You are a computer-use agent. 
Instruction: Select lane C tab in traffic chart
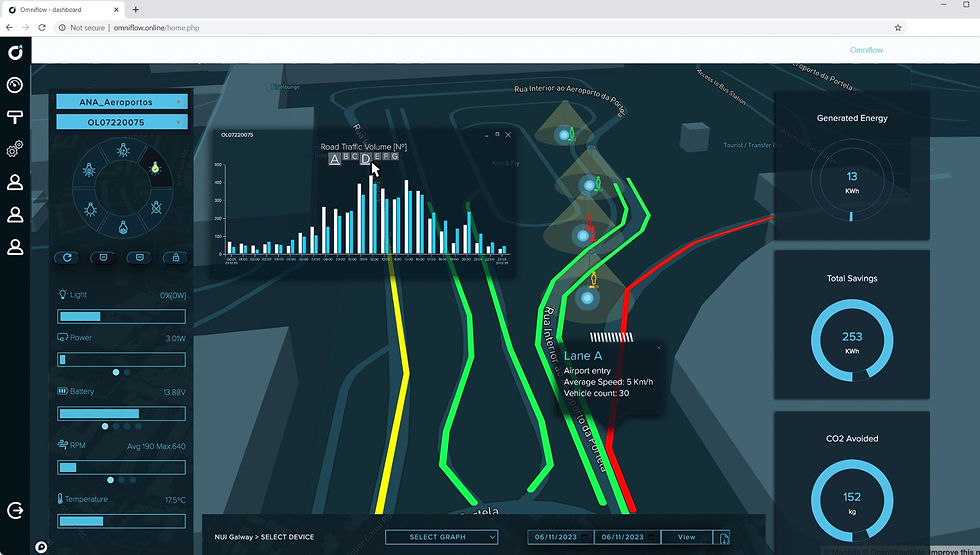[354, 156]
